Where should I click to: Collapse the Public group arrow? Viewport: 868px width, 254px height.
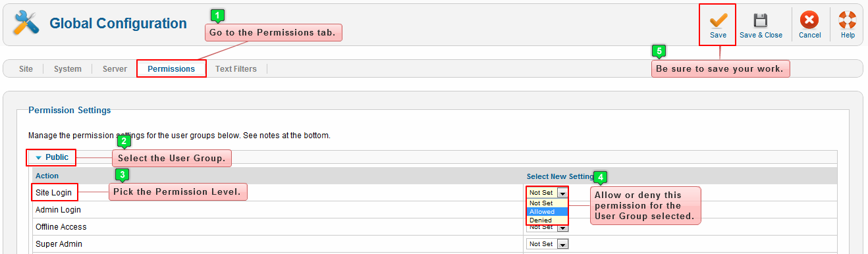[x=38, y=158]
